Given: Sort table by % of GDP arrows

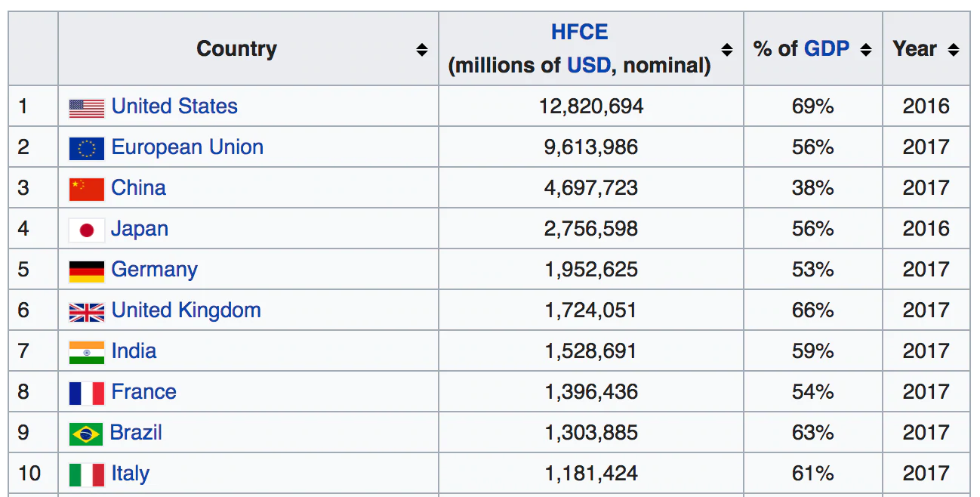Looking at the screenshot, I should click(866, 50).
